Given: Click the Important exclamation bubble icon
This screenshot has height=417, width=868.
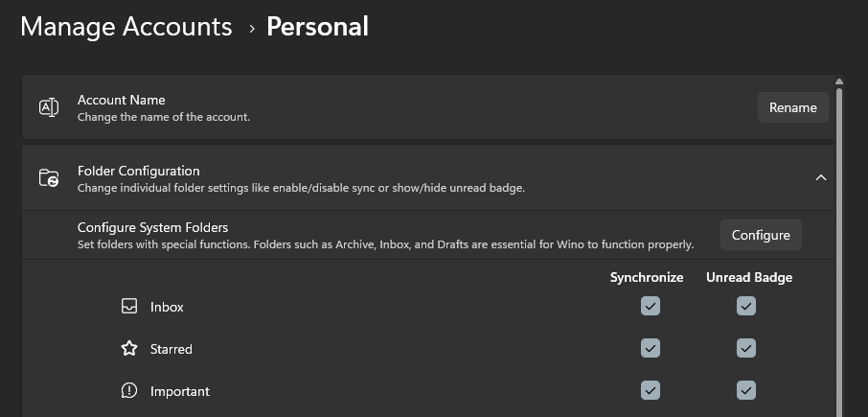Looking at the screenshot, I should tap(129, 390).
